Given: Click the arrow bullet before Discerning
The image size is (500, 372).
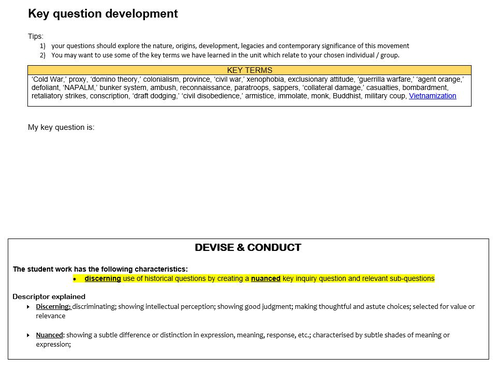Looking at the screenshot, I should (x=28, y=307).
